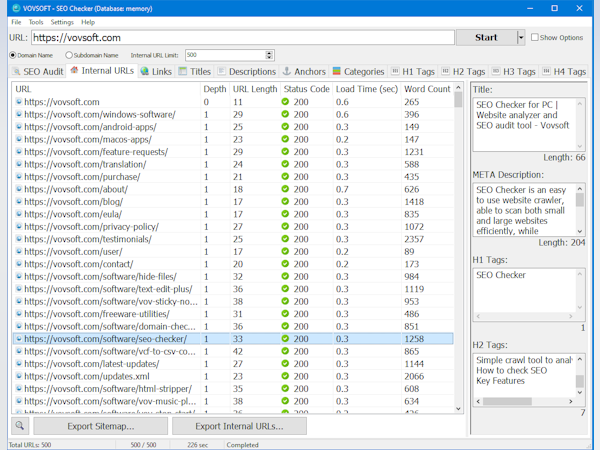Select row https://vovsoft.com/windows-software/
The width and height of the screenshot is (600, 450).
[x=233, y=114]
